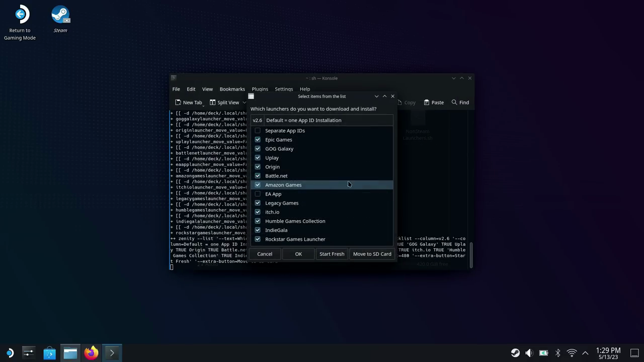Open Steam tray icon

click(x=515, y=353)
